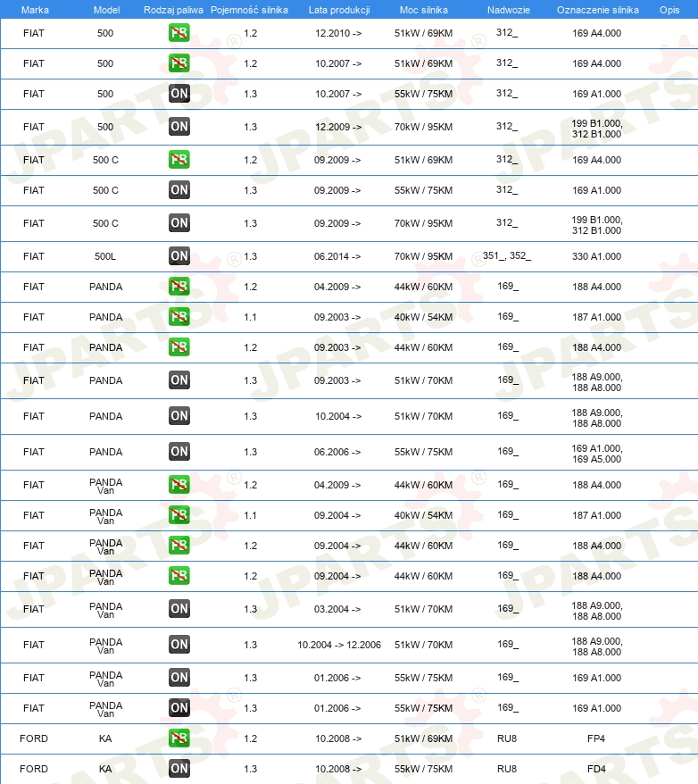Click the ON diesel icon in the 500L row
Image resolution: width=698 pixels, height=784 pixels.
coord(179,256)
